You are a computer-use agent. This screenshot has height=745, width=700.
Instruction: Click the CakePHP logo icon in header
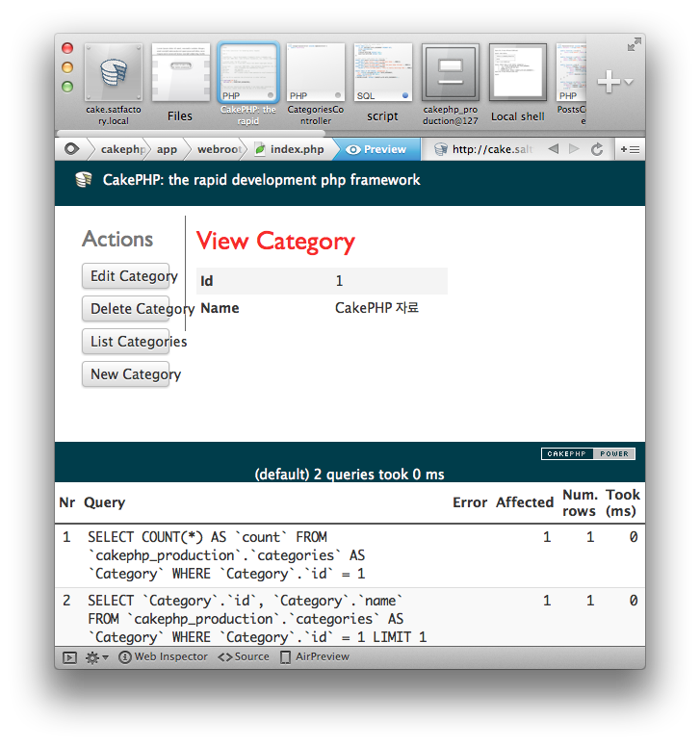(84, 180)
